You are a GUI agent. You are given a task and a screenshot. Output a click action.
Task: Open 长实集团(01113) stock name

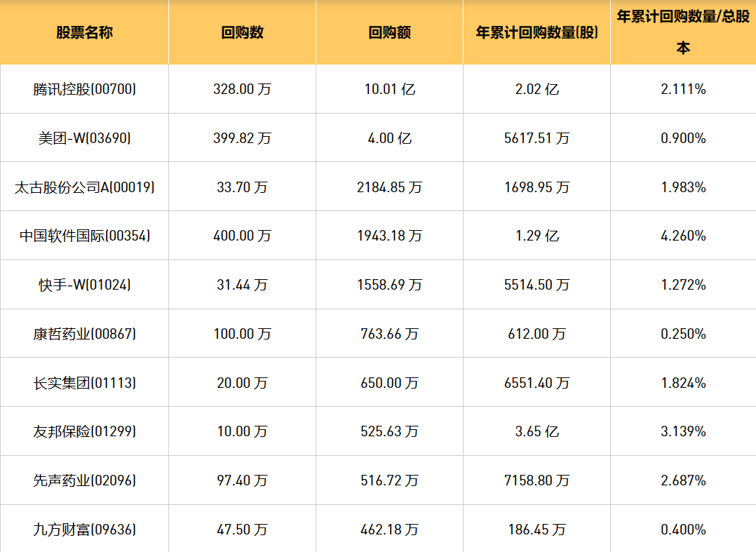pos(84,383)
